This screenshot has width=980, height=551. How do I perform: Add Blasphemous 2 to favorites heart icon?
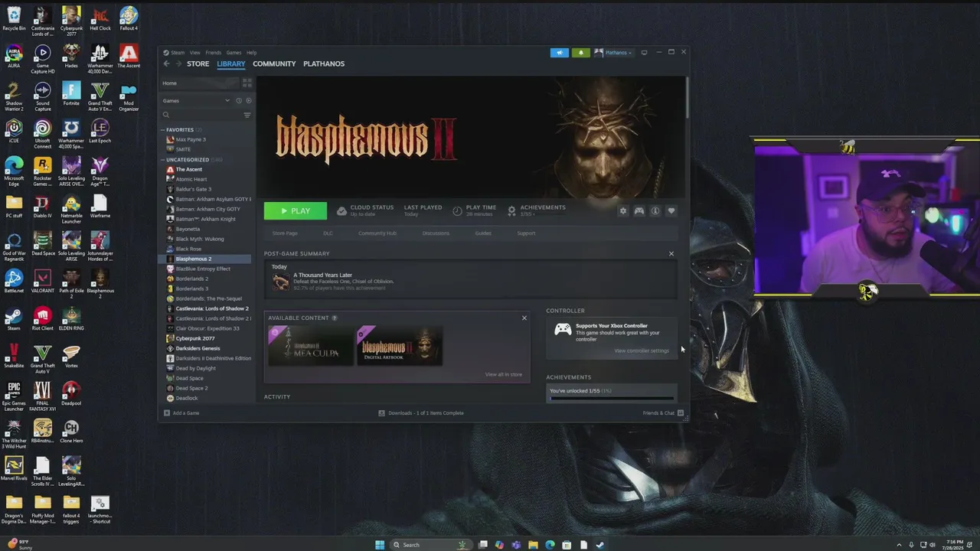[671, 211]
